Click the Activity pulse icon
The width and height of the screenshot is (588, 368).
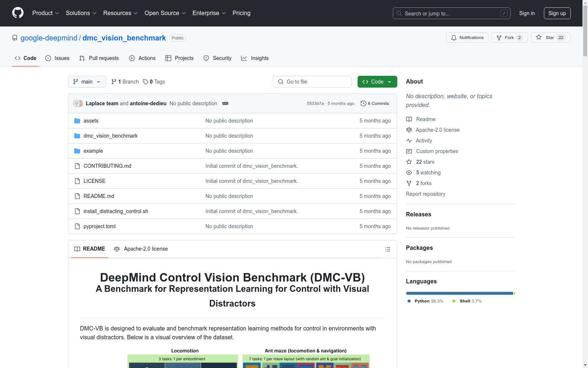(x=409, y=141)
